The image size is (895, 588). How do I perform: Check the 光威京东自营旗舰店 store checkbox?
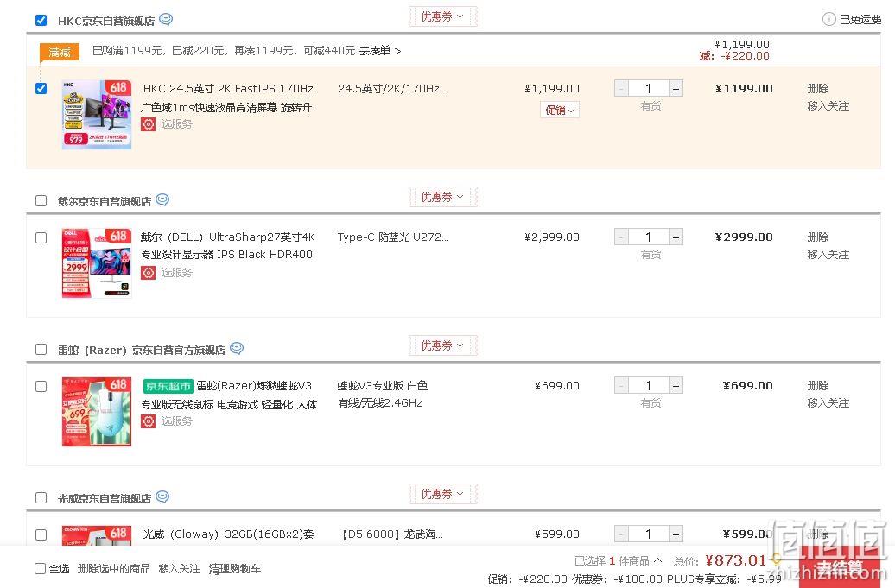click(x=41, y=498)
